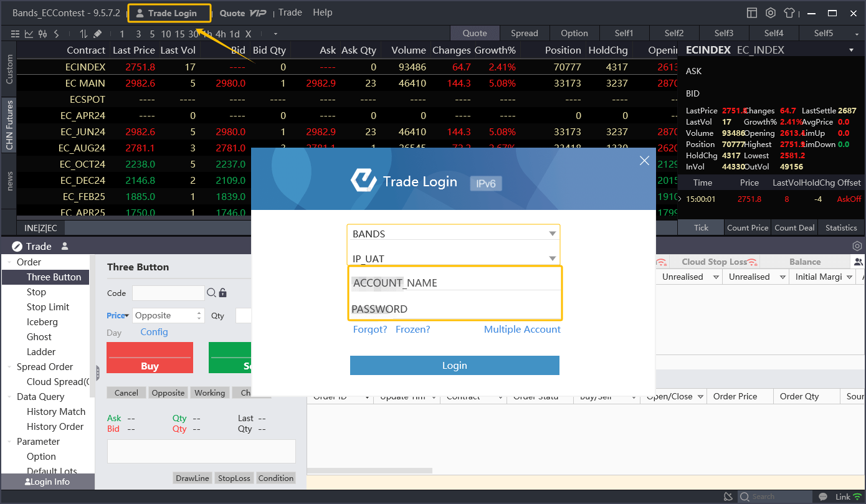Open the BANDS broker dropdown
Viewport: 866px width, 504px height.
click(552, 234)
